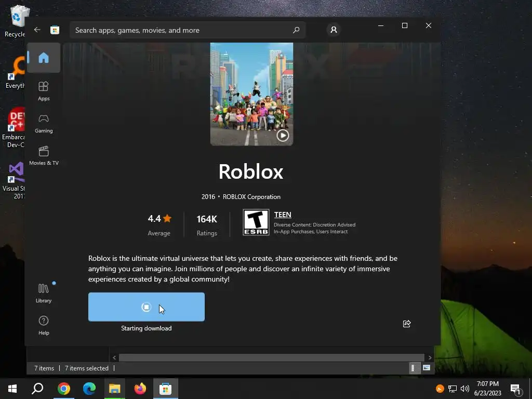Maximize the Microsoft Store window

pyautogui.click(x=404, y=25)
